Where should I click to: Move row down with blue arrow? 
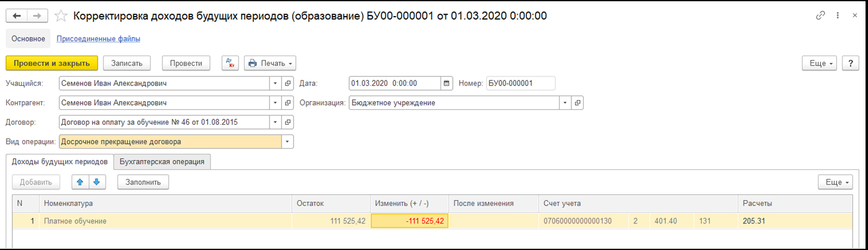[x=98, y=182]
